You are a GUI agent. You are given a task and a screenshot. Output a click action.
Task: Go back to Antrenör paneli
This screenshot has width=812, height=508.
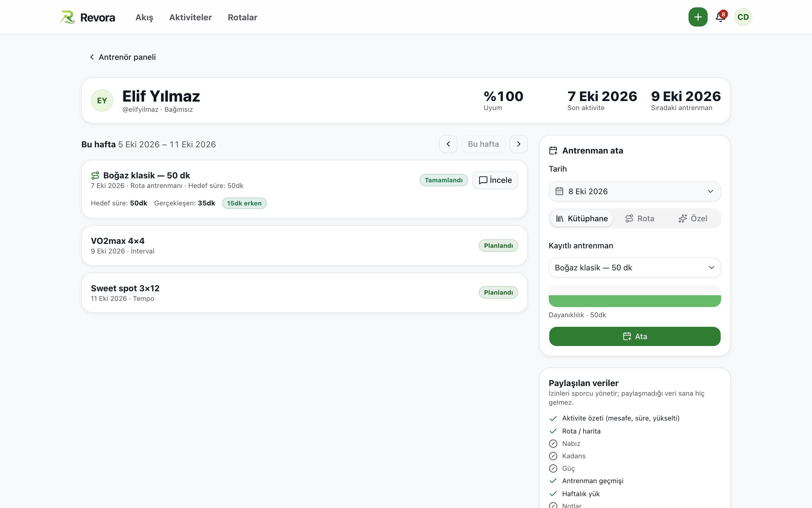(x=123, y=57)
